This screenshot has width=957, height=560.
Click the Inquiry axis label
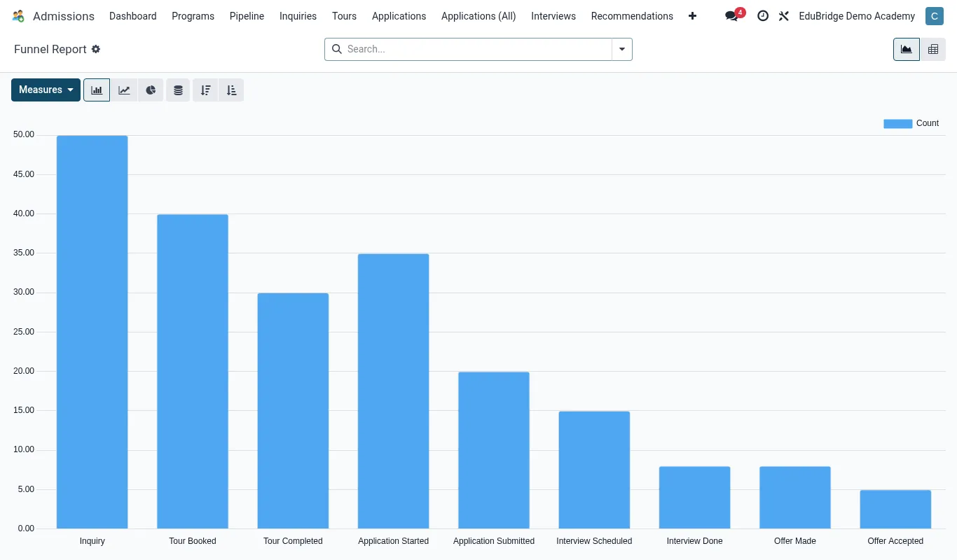pyautogui.click(x=92, y=541)
